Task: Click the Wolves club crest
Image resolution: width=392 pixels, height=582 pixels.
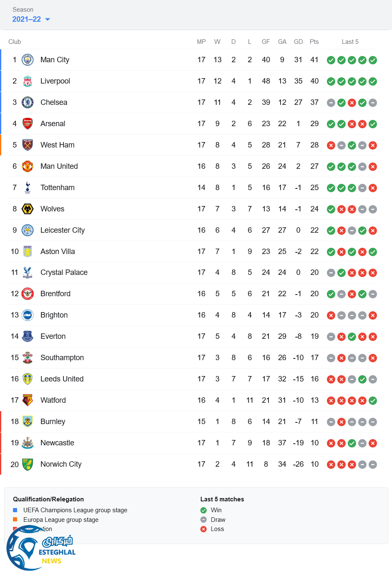Action: coord(28,209)
